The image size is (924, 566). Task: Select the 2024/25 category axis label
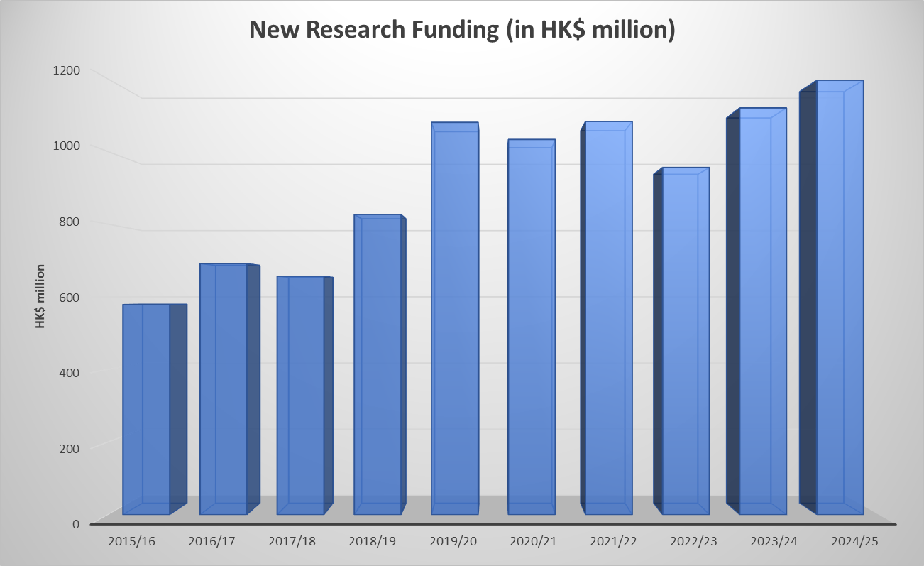click(x=854, y=541)
